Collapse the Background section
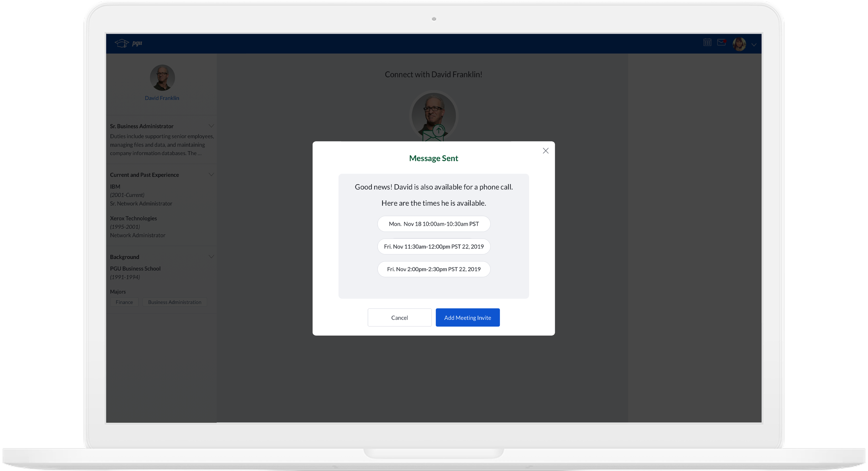 (x=211, y=257)
